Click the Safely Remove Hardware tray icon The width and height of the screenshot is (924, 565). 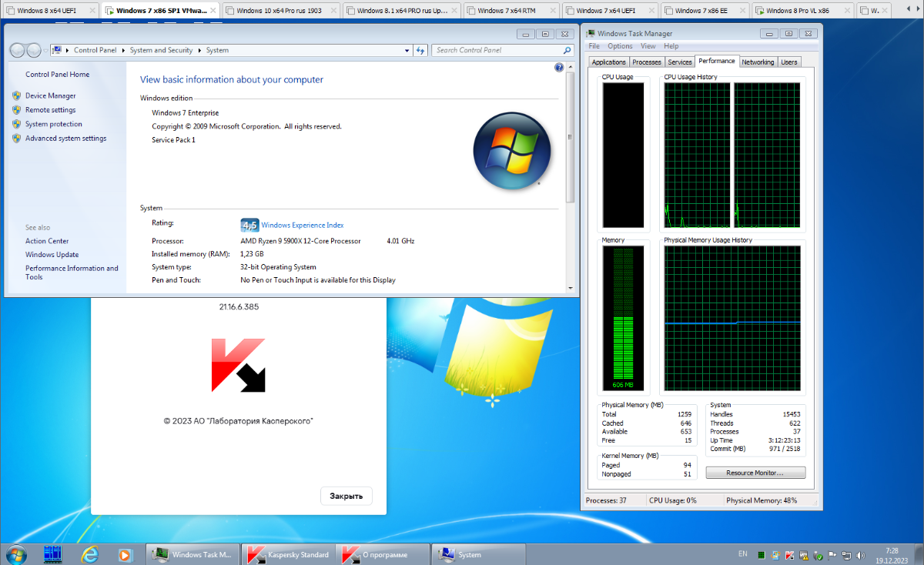click(818, 554)
